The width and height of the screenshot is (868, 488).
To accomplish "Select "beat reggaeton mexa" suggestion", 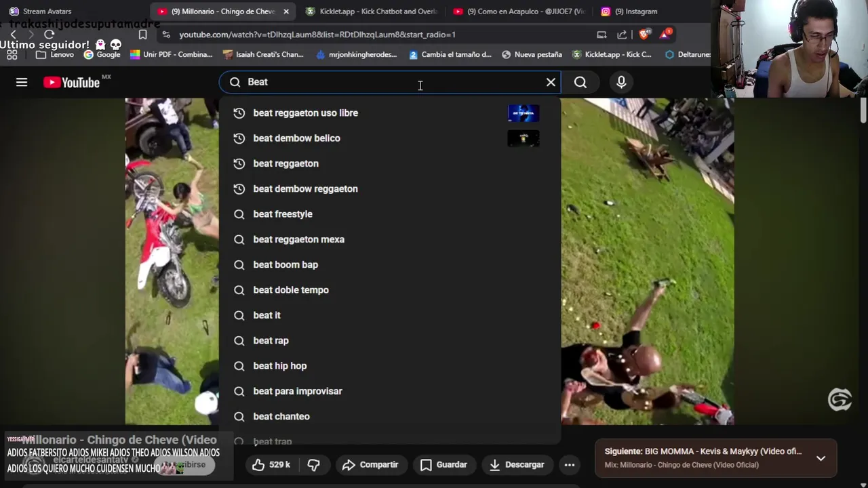I will [390, 239].
